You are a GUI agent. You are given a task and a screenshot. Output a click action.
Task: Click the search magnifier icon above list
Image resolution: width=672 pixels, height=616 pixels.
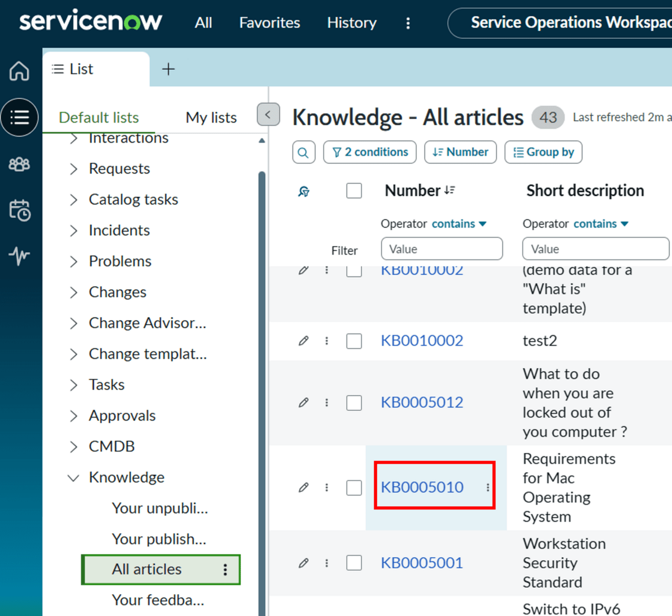(x=303, y=152)
